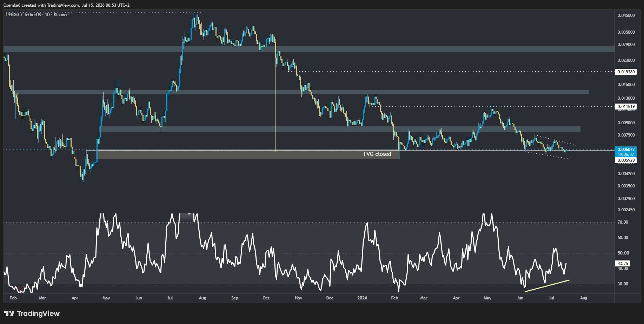Click the Nov label on time axis
The height and width of the screenshot is (324, 644).
click(x=298, y=298)
